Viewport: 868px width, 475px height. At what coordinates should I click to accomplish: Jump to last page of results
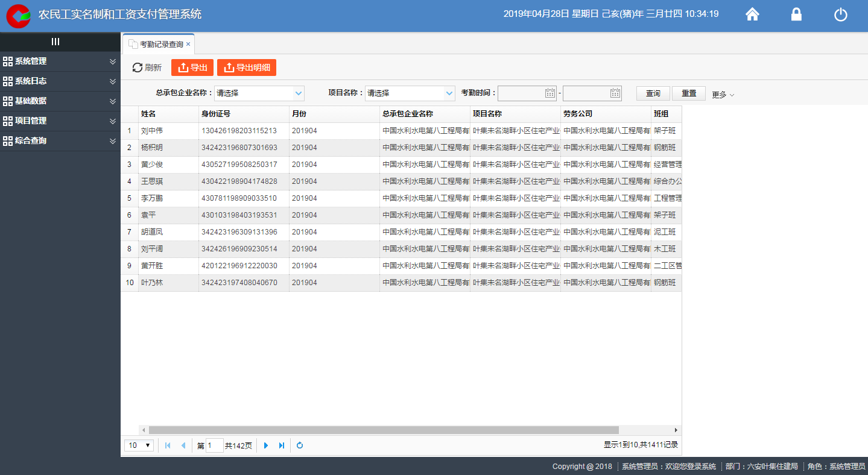click(282, 445)
